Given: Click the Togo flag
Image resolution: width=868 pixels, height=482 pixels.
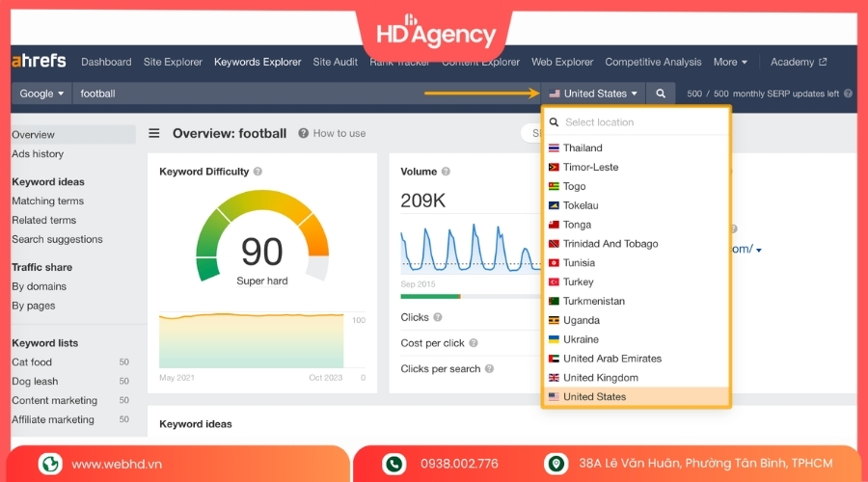Looking at the screenshot, I should pyautogui.click(x=554, y=186).
